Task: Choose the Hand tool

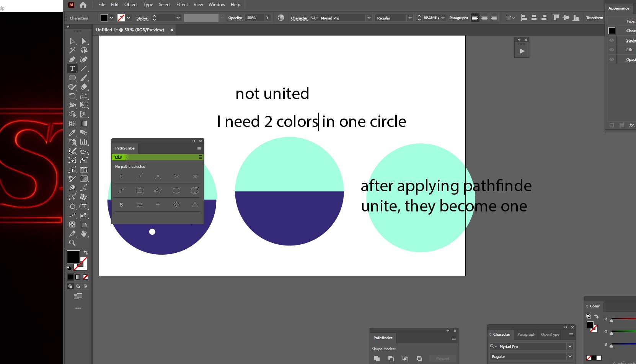Action: 84,234
